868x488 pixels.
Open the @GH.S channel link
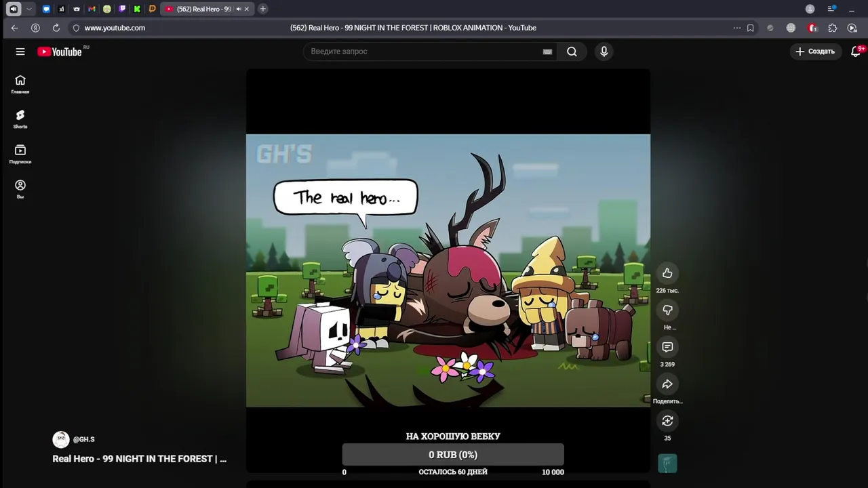[83, 439]
